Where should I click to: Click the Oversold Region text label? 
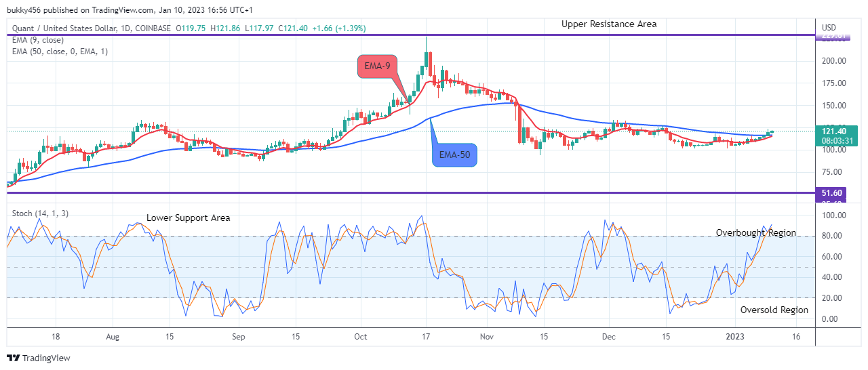(x=774, y=310)
